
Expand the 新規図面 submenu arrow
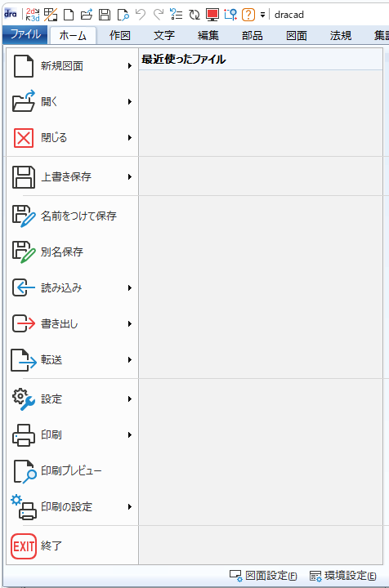tap(130, 66)
